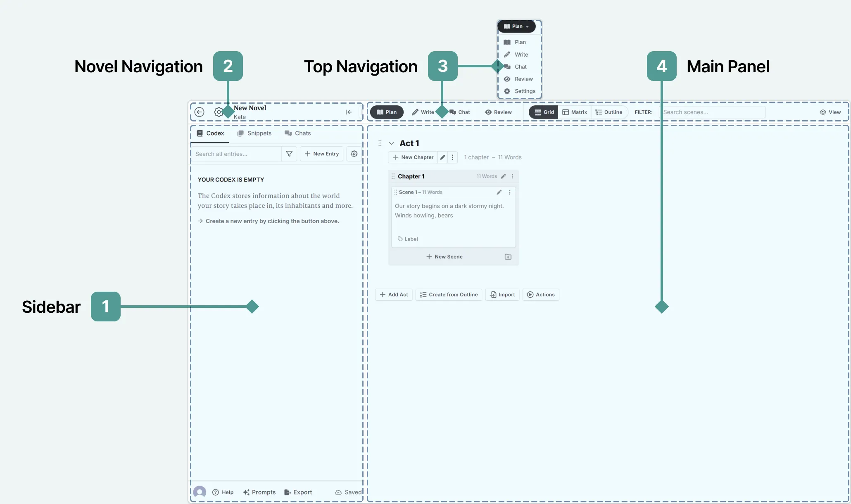Click the Label tag icon on Scene 1

pyautogui.click(x=400, y=239)
